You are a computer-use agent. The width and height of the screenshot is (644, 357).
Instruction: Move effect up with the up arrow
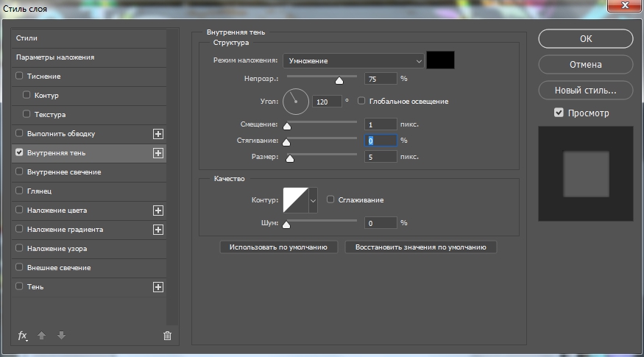coord(41,335)
